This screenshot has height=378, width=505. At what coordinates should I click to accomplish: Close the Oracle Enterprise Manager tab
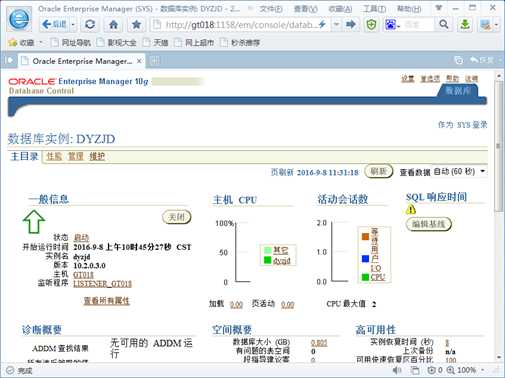139,61
